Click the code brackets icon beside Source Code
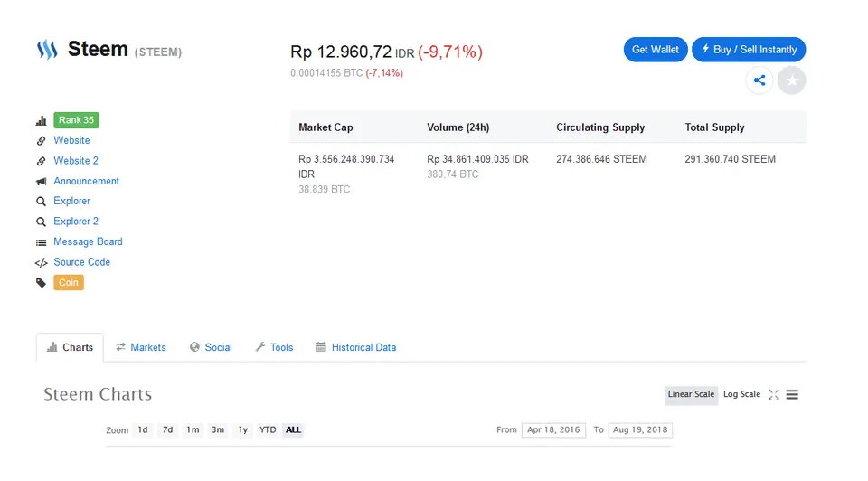The width and height of the screenshot is (868, 481). 41,263
